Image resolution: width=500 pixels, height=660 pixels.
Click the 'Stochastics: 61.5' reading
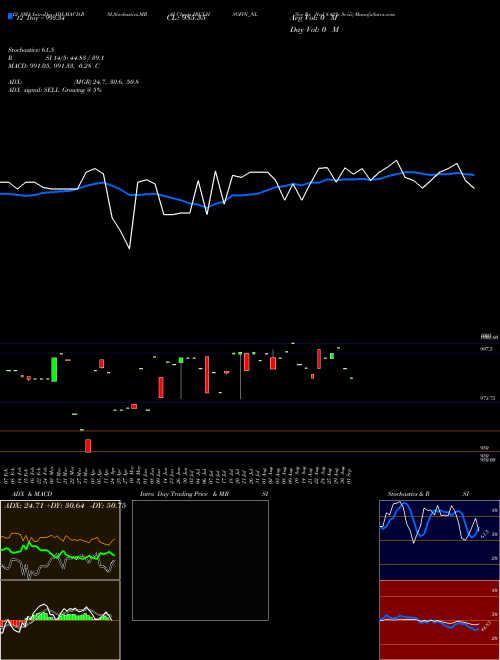(x=31, y=50)
